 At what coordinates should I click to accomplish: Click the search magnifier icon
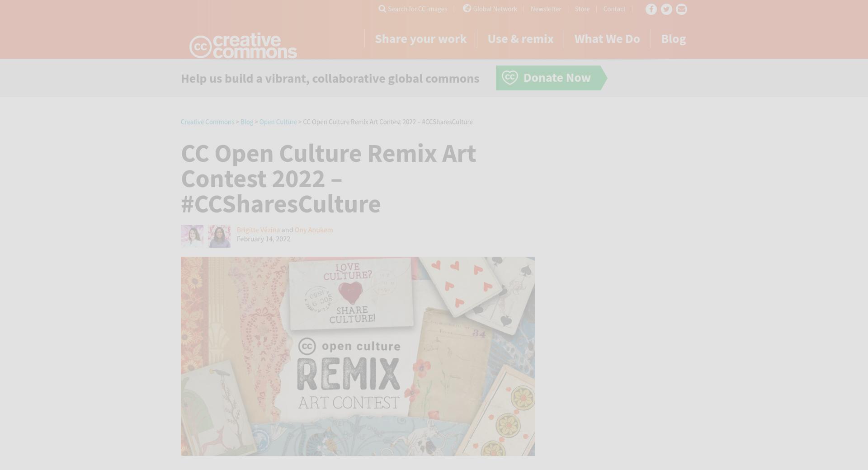pyautogui.click(x=382, y=9)
